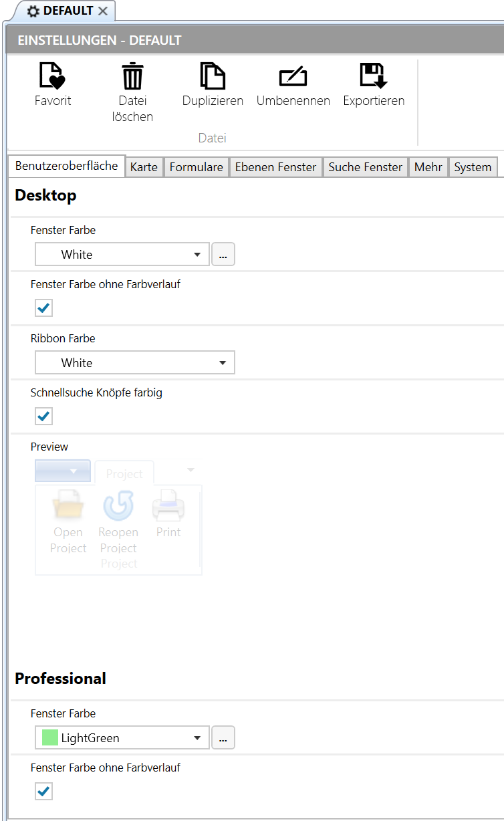The height and width of the screenshot is (821, 504).
Task: Click the Exportieren save icon
Action: (374, 76)
